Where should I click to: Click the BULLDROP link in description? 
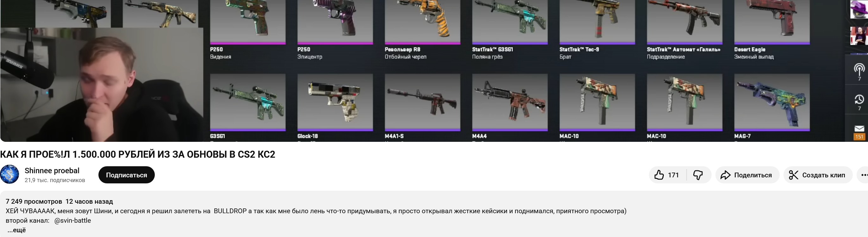point(230,211)
